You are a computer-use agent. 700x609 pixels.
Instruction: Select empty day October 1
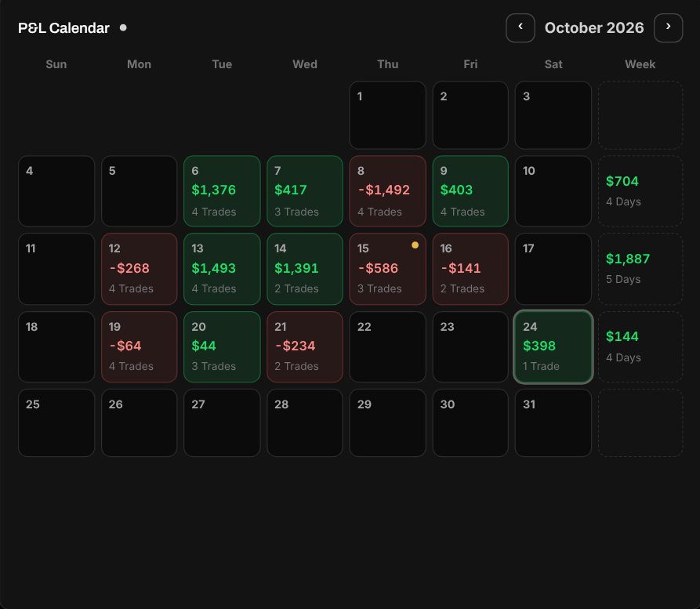click(x=387, y=114)
